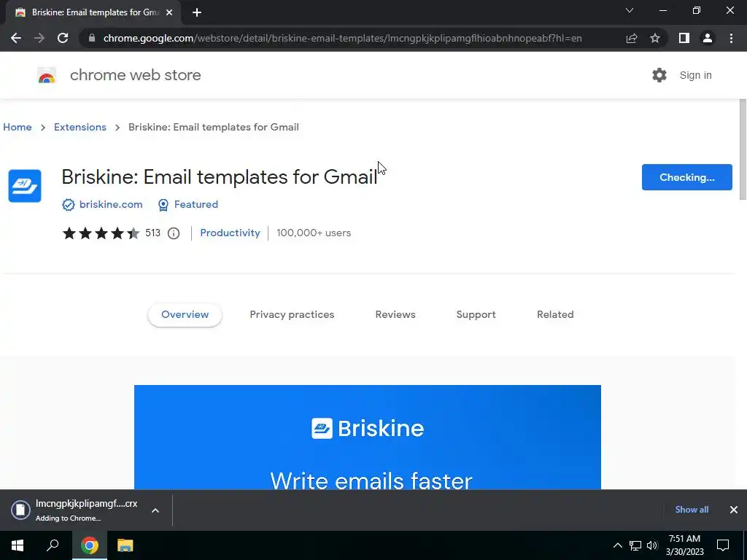Viewport: 747px width, 560px height.
Task: Switch to the Related tab
Action: (555, 315)
